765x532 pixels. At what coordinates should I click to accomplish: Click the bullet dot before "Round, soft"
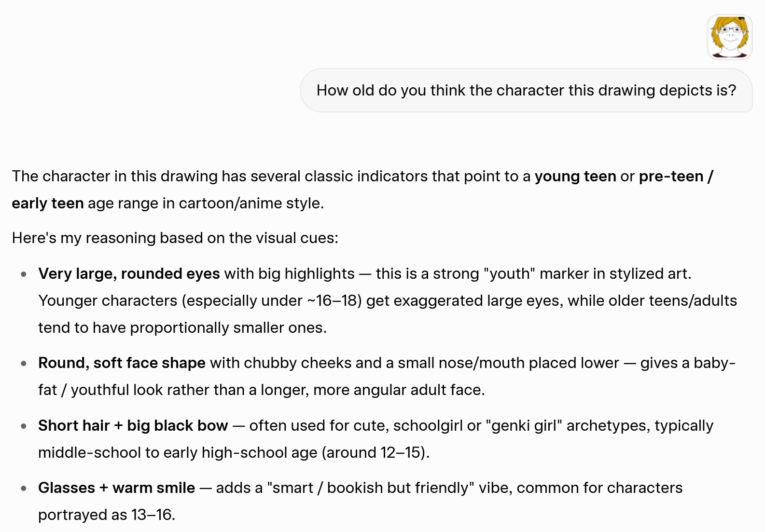(x=24, y=364)
